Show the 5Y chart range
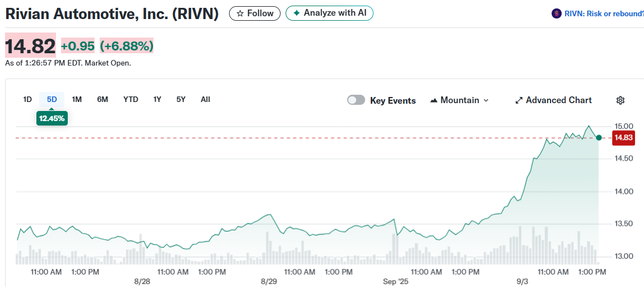Image resolution: width=644 pixels, height=287 pixels. 181,100
